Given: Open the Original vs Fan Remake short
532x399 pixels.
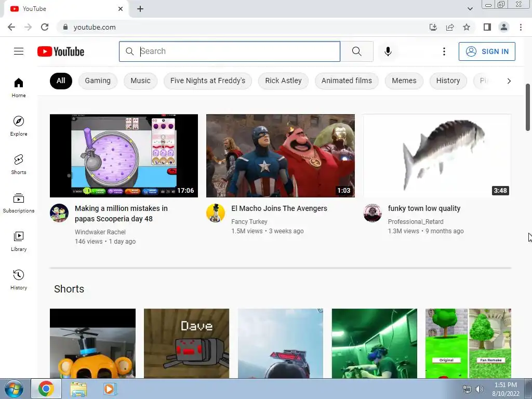Looking at the screenshot, I should (x=468, y=343).
